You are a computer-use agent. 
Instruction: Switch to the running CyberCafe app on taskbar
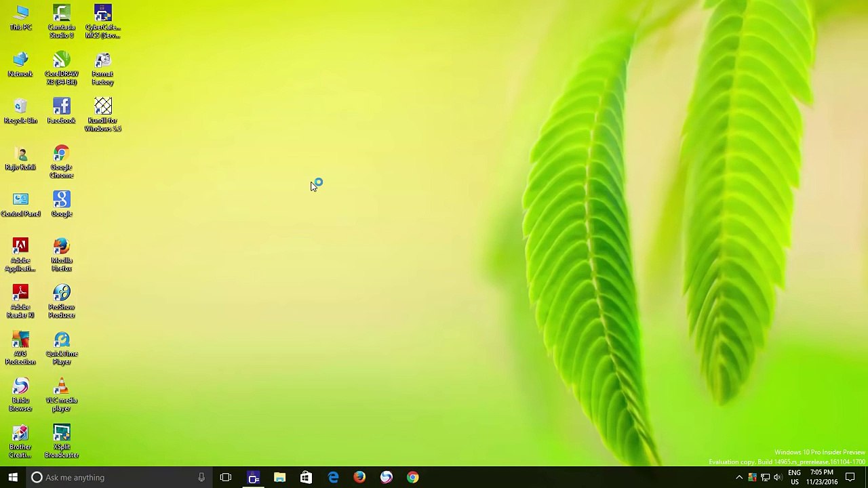click(253, 477)
